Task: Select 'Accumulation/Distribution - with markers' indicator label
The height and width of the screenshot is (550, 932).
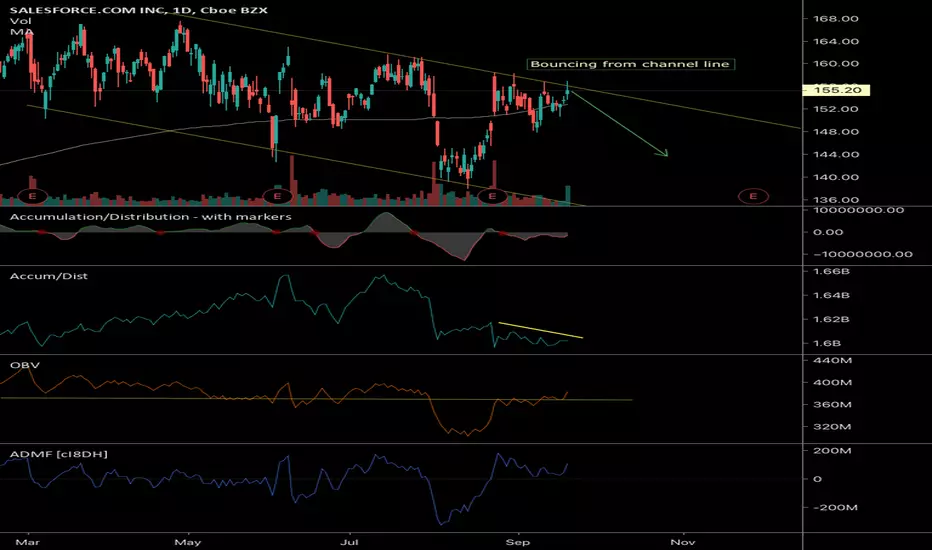Action: pos(150,217)
